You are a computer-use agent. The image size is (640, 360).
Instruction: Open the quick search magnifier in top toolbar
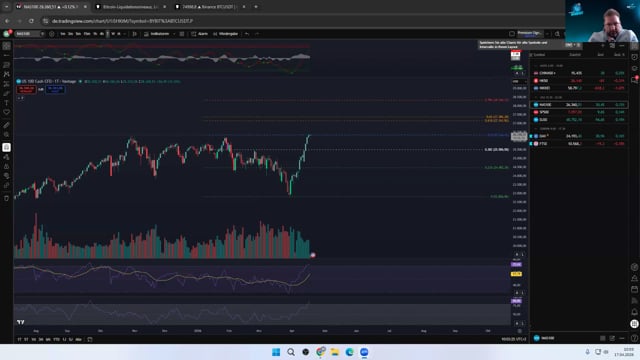tap(557, 34)
